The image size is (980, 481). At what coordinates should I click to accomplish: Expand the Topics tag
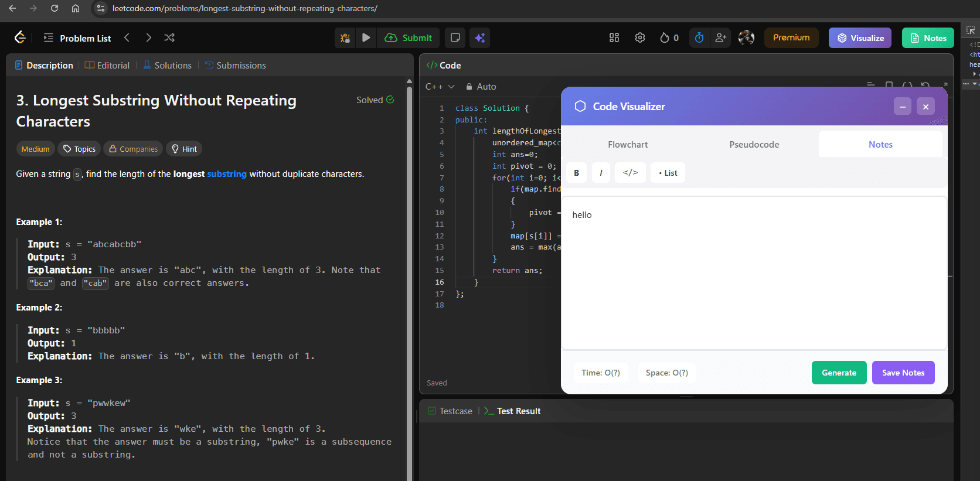click(79, 149)
